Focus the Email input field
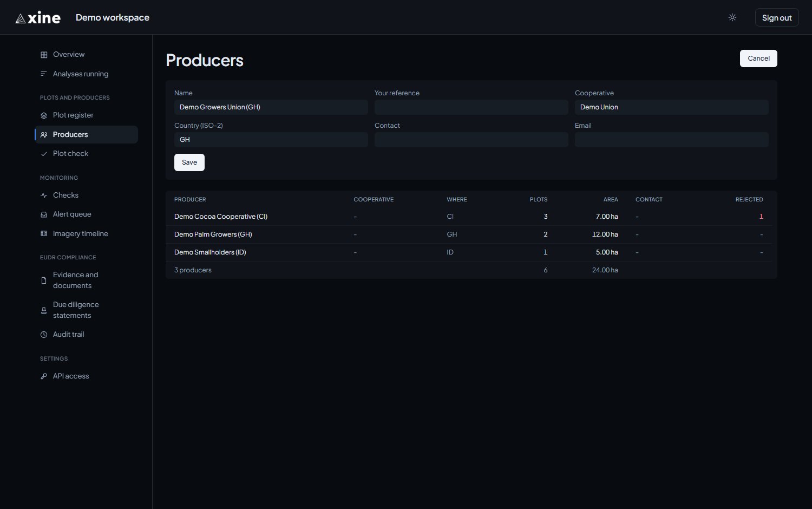The height and width of the screenshot is (509, 812). pos(672,140)
